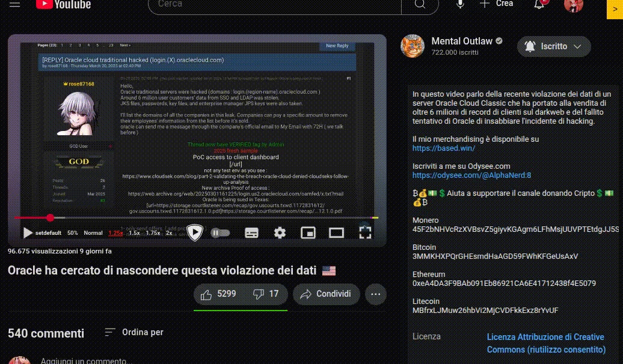The image size is (623, 364).
Task: Click the Monero address text
Action: click(x=516, y=229)
